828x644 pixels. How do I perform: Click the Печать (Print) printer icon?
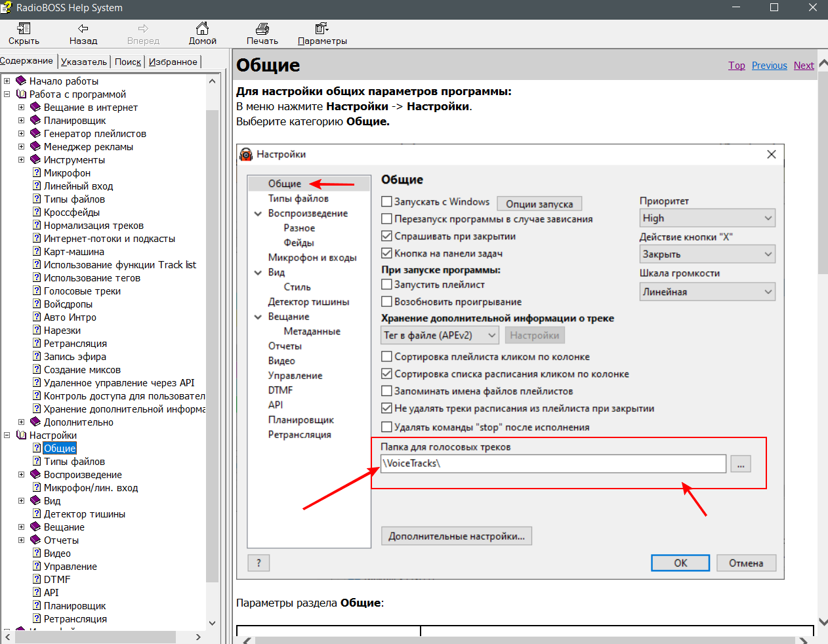262,28
